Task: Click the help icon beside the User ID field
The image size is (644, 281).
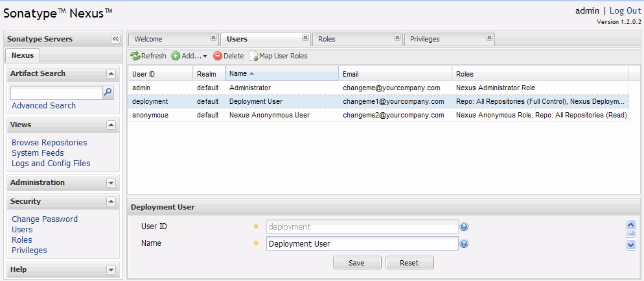Action: (x=464, y=227)
